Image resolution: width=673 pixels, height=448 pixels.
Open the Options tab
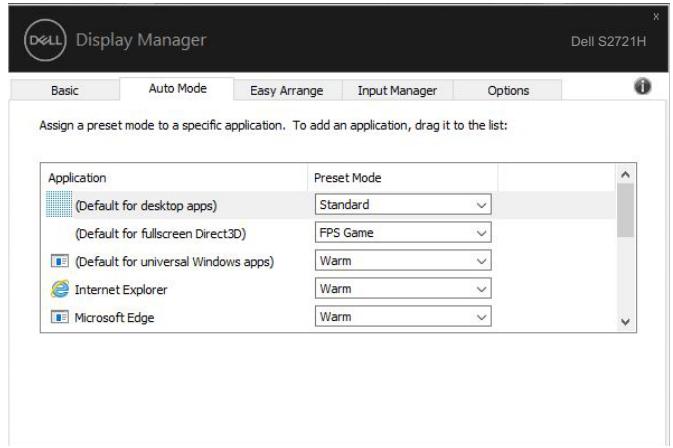508,91
